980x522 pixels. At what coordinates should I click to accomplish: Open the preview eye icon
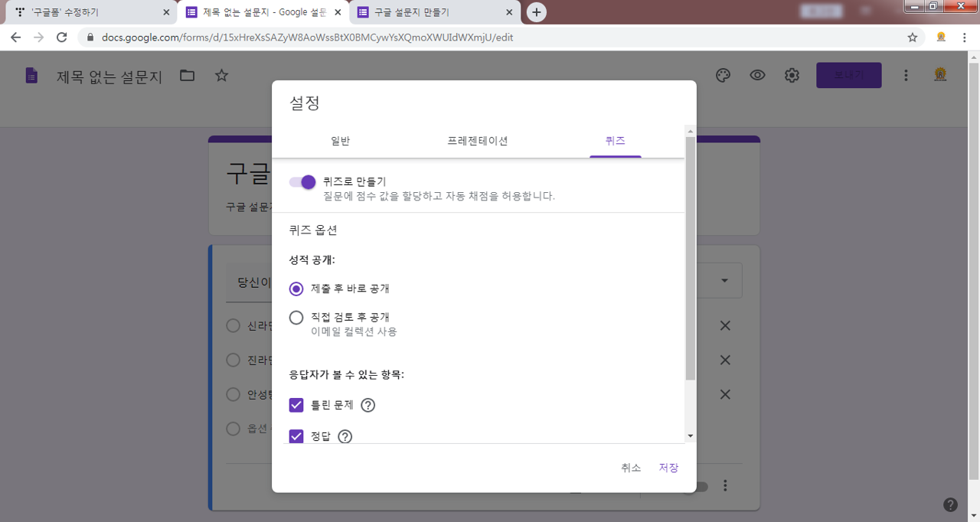coord(758,75)
